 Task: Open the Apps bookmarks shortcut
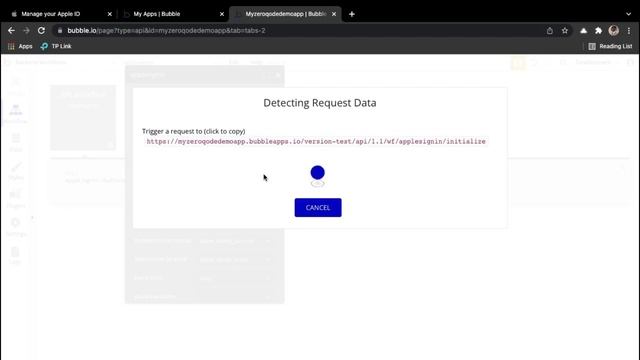click(x=20, y=46)
